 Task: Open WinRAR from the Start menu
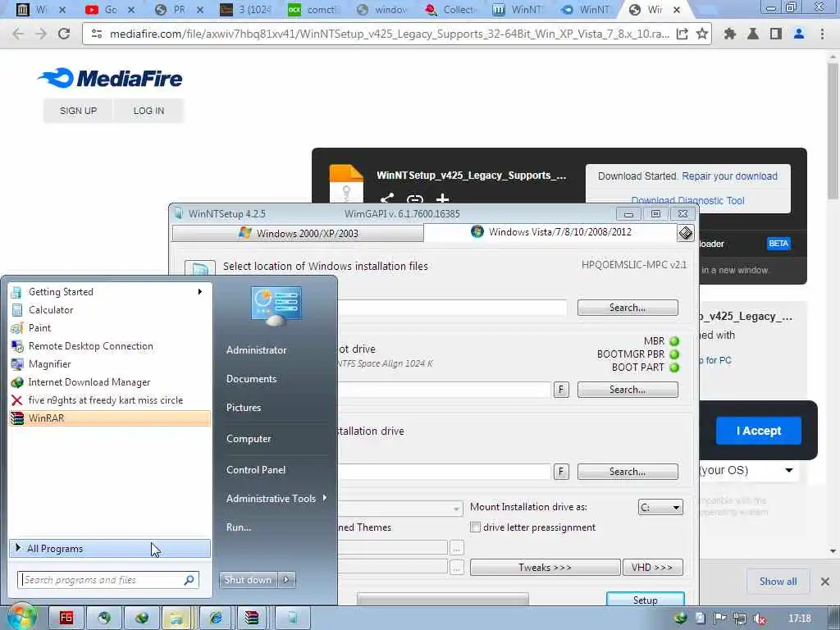click(110, 418)
